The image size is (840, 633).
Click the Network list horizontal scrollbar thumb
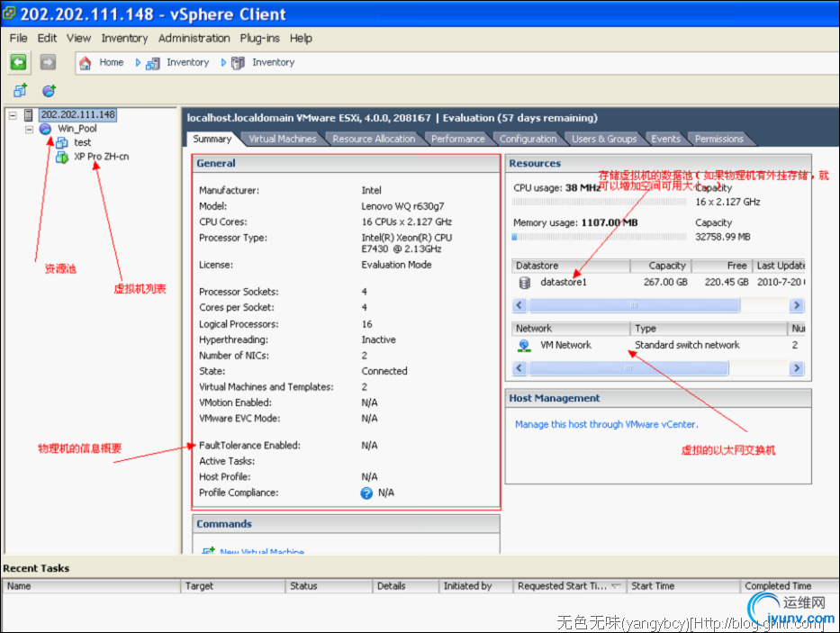pyautogui.click(x=628, y=368)
